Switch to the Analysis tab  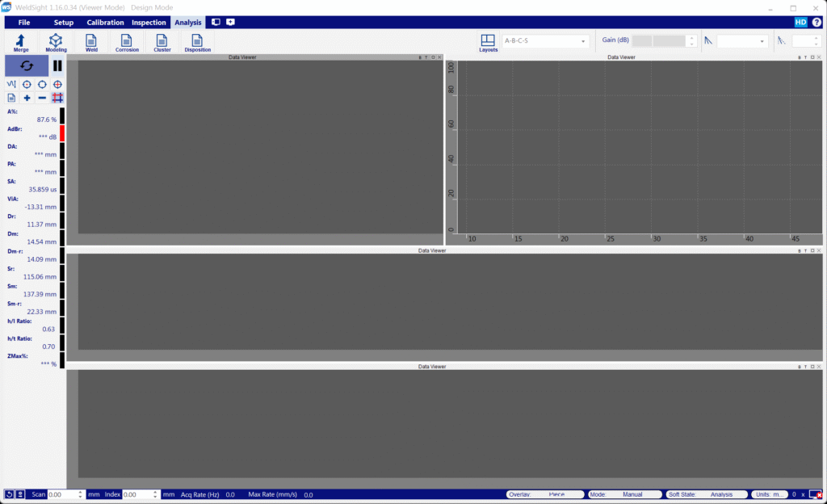coord(187,22)
